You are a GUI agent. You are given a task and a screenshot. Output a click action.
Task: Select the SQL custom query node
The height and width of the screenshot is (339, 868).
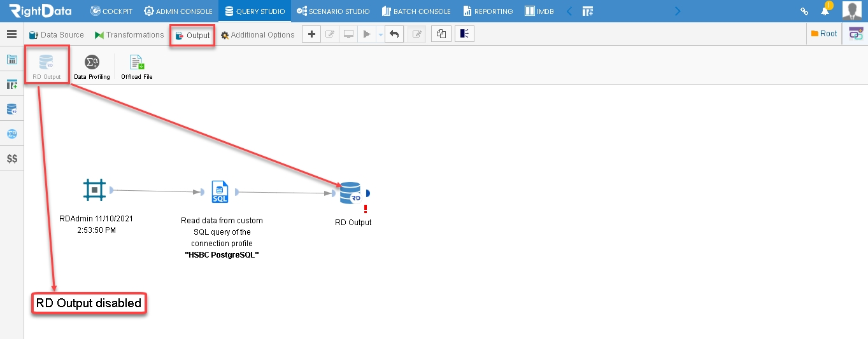click(220, 191)
